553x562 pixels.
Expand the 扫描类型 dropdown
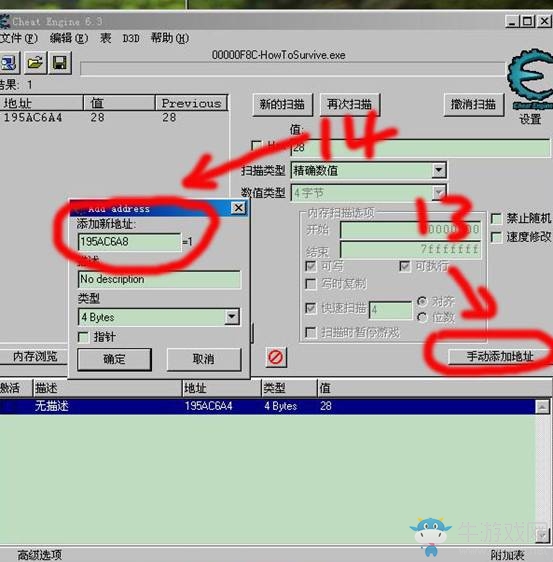(439, 170)
